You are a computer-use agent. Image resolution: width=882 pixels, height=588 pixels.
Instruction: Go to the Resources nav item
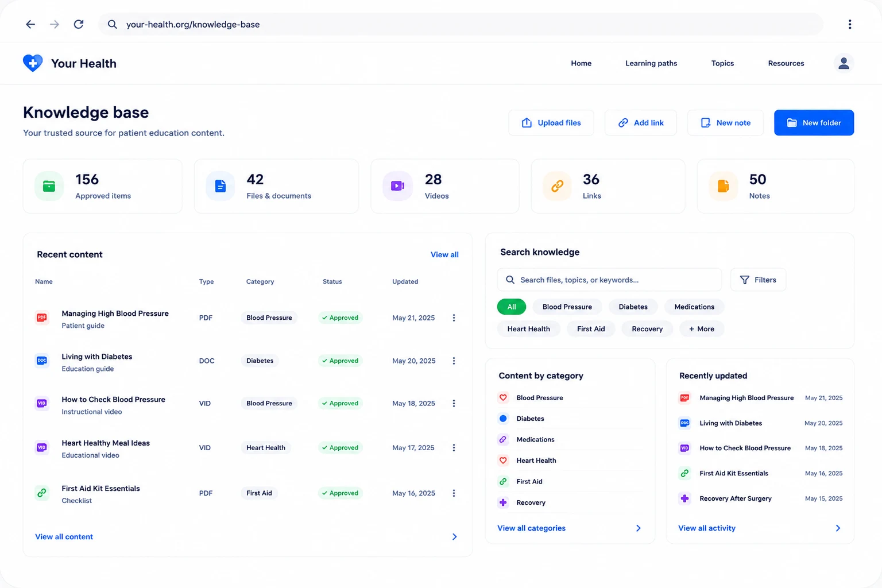(786, 63)
